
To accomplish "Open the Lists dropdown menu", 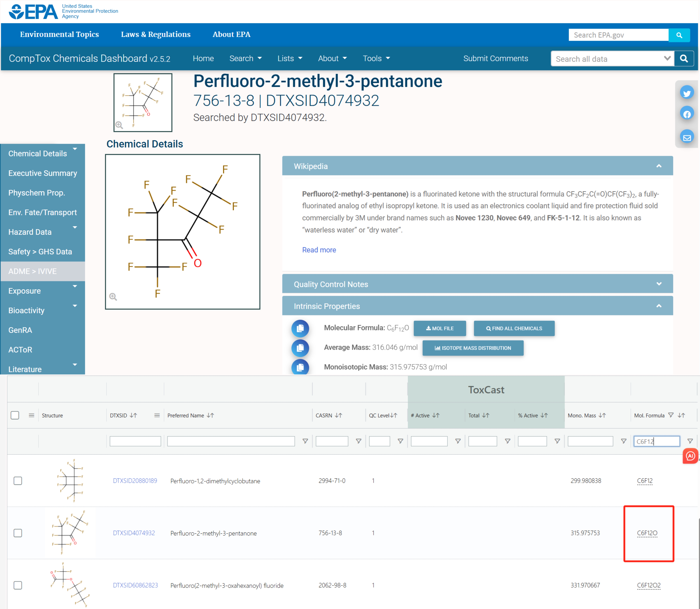I will tap(289, 58).
